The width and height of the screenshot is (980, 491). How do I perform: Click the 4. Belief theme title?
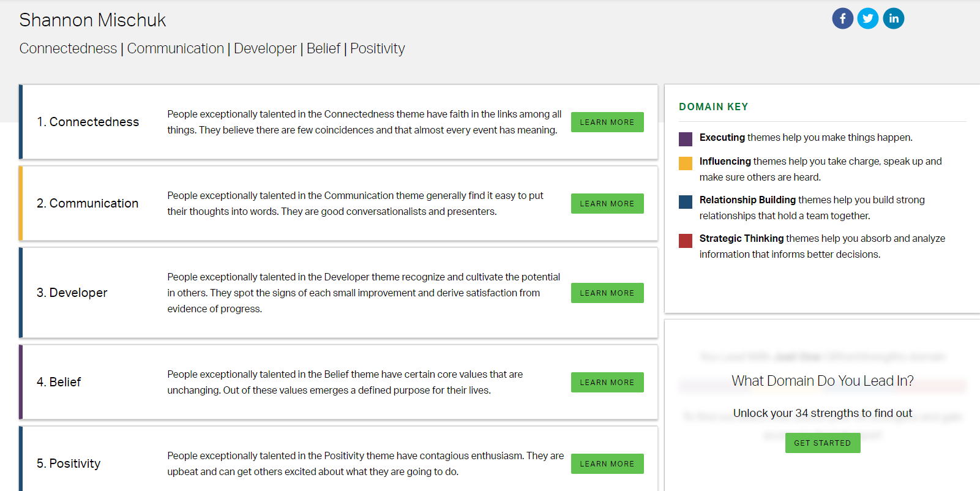(59, 382)
